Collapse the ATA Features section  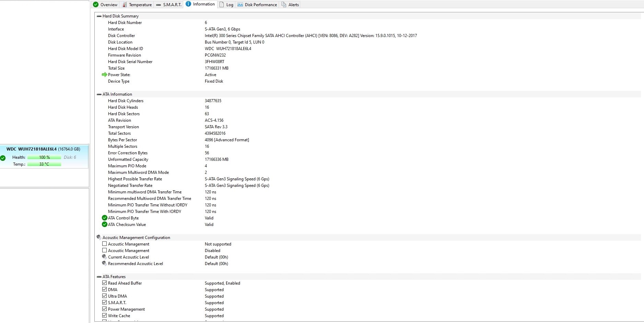pos(99,277)
